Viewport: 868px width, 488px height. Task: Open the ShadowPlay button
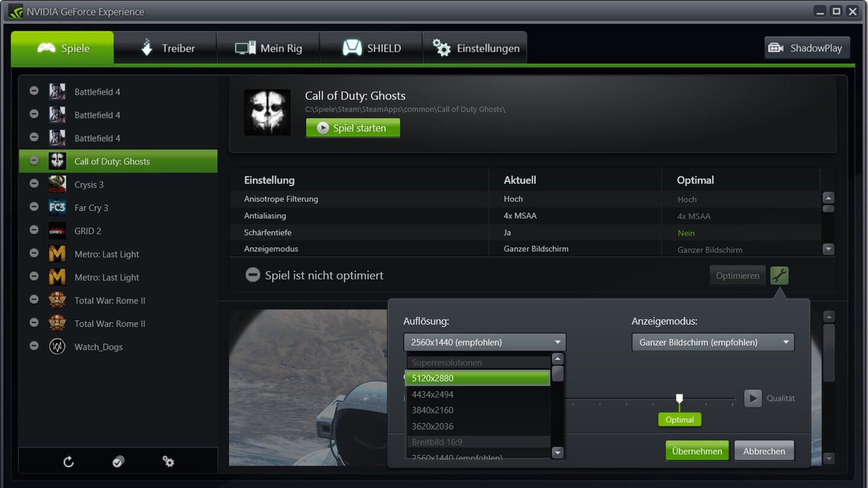(807, 48)
